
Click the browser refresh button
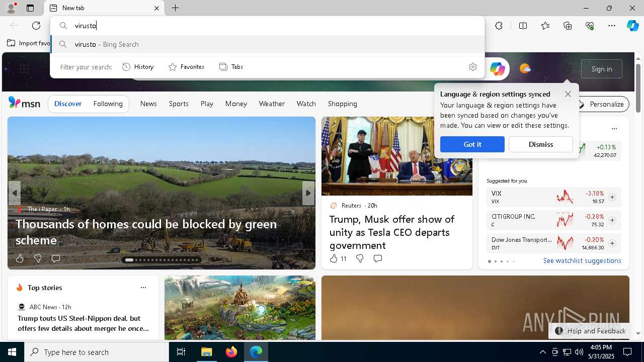(x=36, y=26)
